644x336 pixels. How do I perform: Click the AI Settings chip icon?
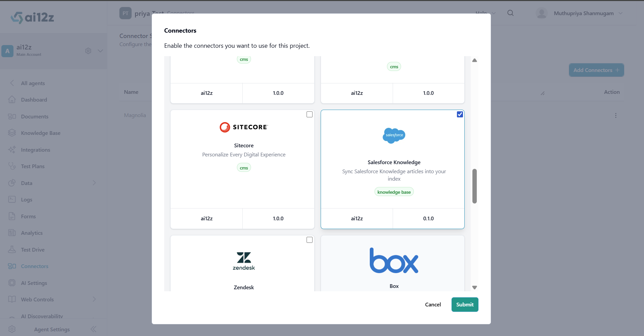coord(12,283)
